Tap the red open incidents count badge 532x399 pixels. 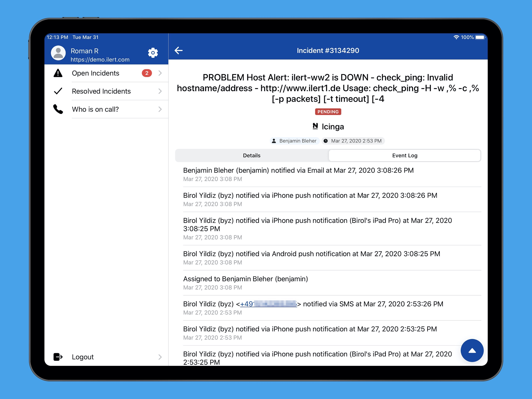[147, 73]
